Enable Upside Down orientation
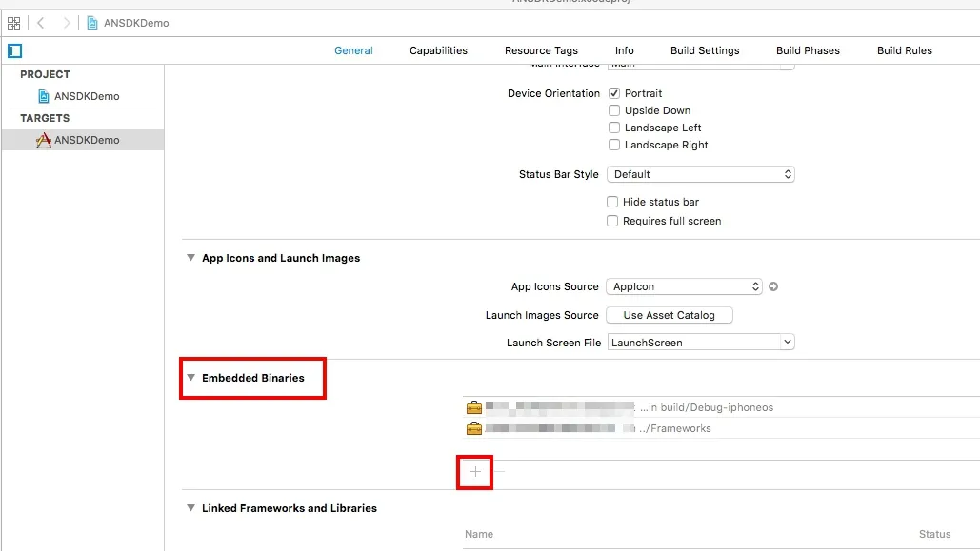980x551 pixels. [614, 110]
